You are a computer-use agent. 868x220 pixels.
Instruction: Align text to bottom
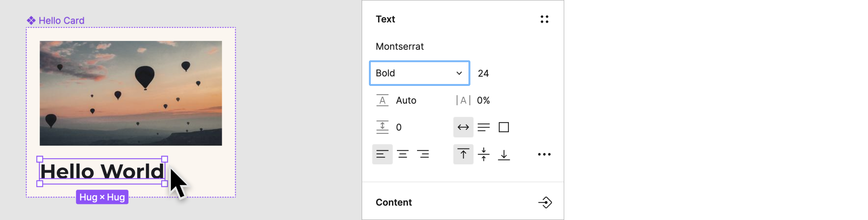(504, 155)
